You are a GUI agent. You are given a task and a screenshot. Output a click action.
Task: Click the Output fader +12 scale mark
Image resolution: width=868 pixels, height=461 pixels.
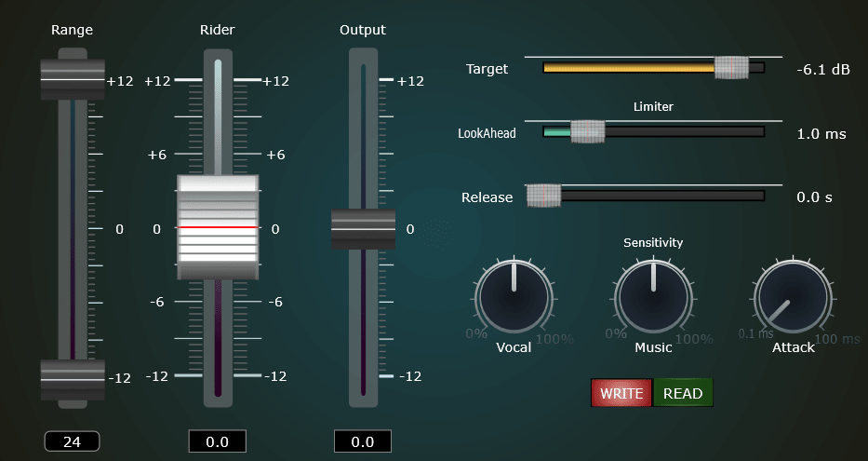[x=410, y=81]
